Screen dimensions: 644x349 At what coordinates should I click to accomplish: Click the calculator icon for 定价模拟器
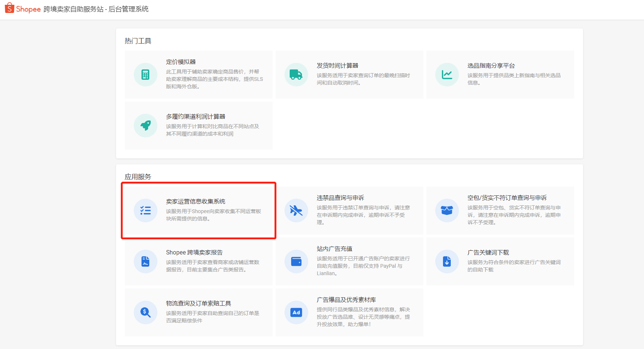(x=146, y=75)
